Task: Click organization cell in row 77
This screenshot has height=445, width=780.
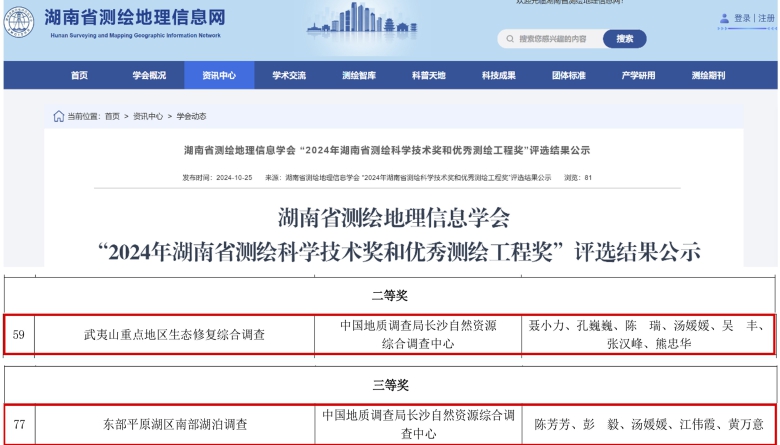Action: point(418,424)
